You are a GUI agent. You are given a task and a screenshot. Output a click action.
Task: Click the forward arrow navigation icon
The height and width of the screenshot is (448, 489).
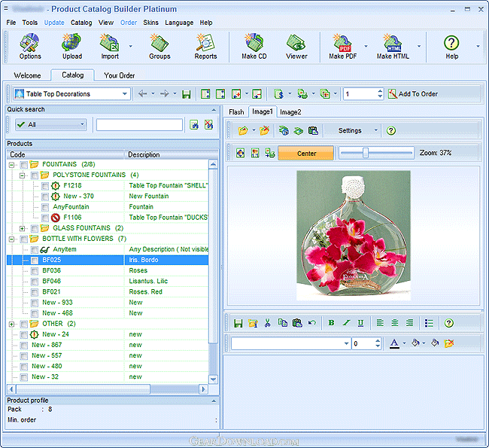(165, 93)
